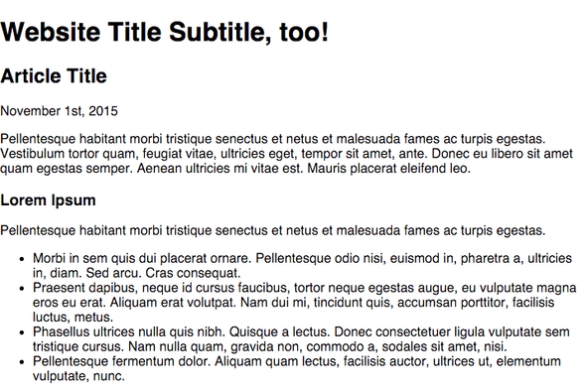
Task: Click the line beginning with Vestibulum tortor quam
Action: point(286,154)
